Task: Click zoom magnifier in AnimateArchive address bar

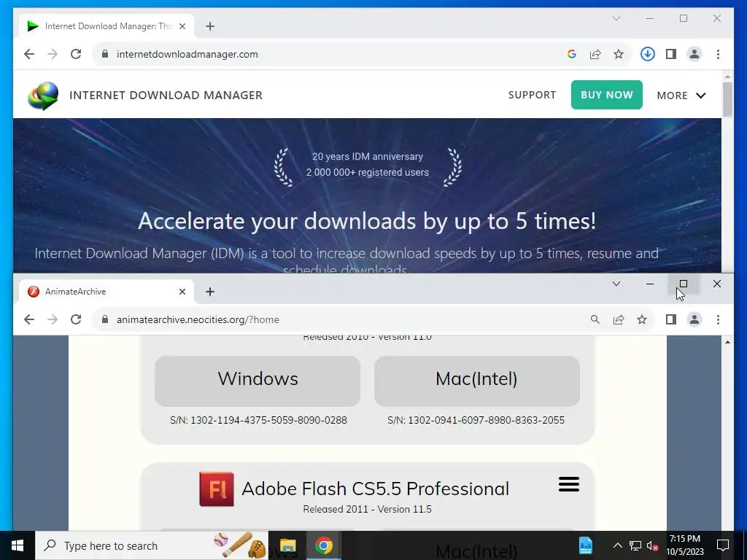Action: tap(595, 319)
